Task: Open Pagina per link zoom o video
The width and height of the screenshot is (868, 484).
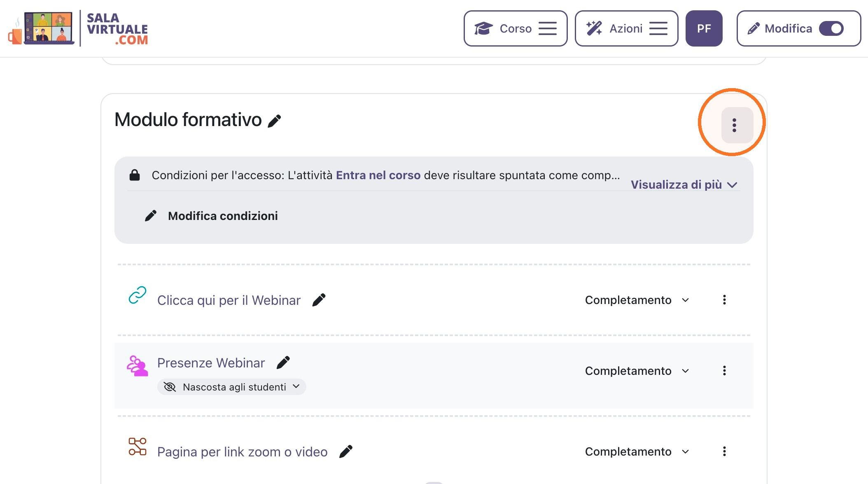Action: click(243, 452)
